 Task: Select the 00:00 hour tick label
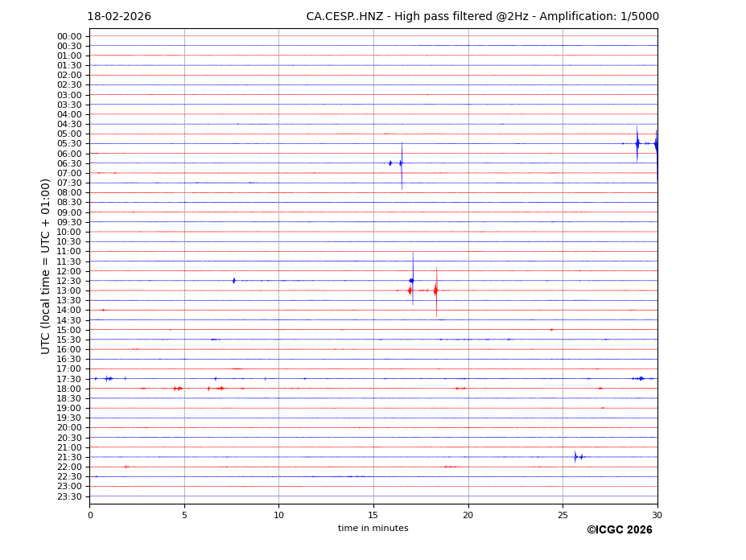point(69,36)
